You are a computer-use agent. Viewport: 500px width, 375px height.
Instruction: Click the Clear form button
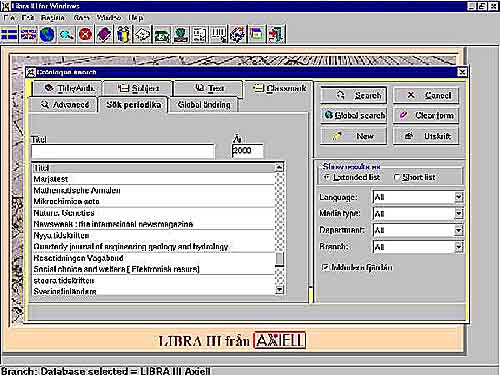(x=426, y=115)
